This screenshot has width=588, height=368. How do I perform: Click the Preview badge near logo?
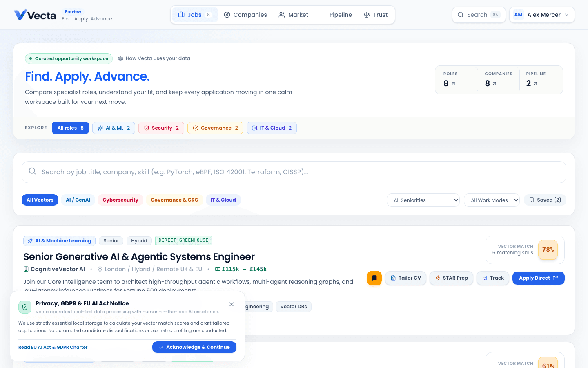click(73, 11)
